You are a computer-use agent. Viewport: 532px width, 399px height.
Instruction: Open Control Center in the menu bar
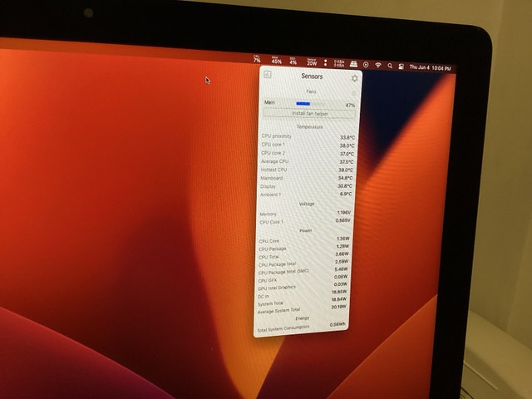(x=401, y=66)
